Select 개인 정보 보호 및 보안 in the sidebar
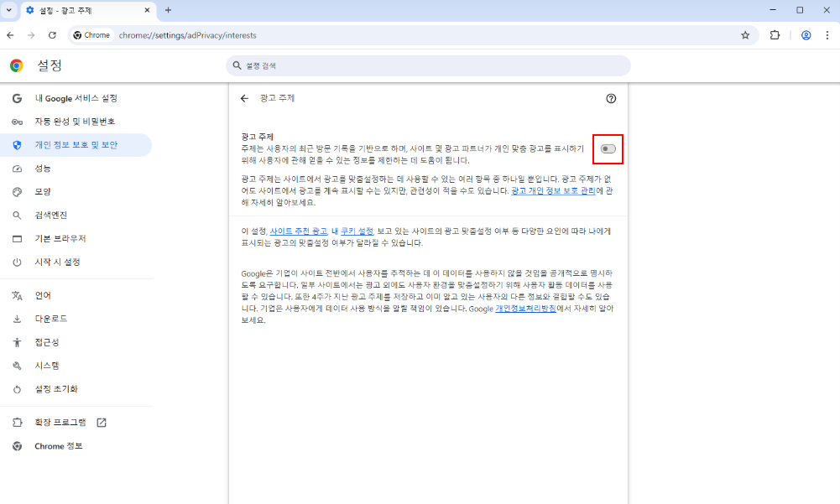 pyautogui.click(x=76, y=145)
